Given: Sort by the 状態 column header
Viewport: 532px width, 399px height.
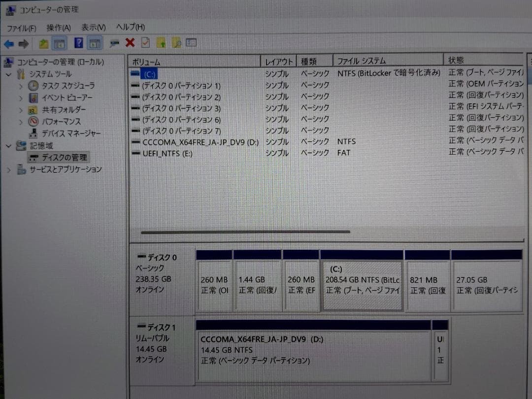Looking at the screenshot, I should pyautogui.click(x=484, y=60).
